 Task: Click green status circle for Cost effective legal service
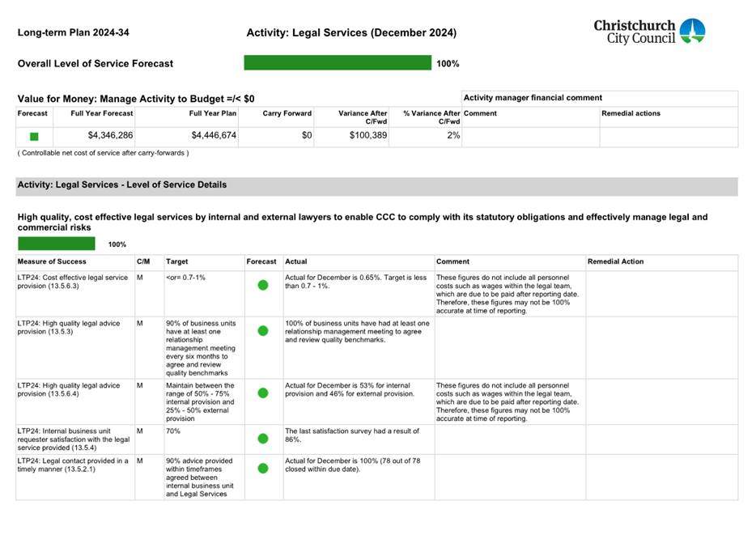tap(262, 285)
